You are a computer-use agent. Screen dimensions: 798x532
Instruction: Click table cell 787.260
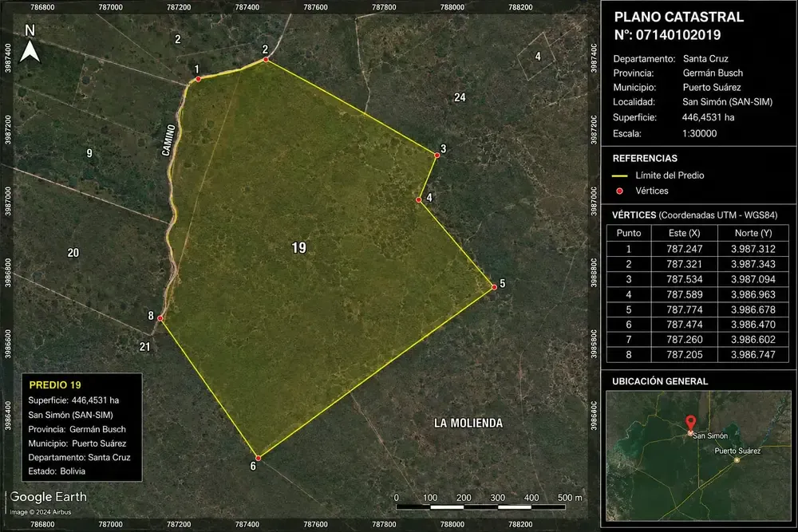click(x=684, y=340)
